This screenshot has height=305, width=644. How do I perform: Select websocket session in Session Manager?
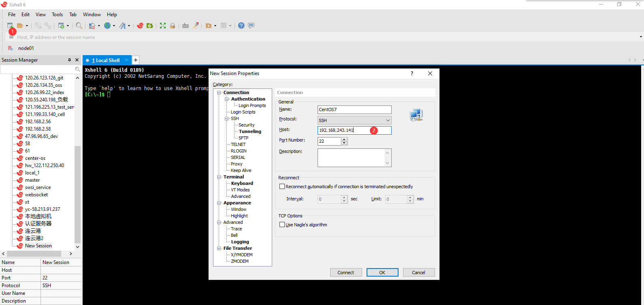(x=36, y=195)
